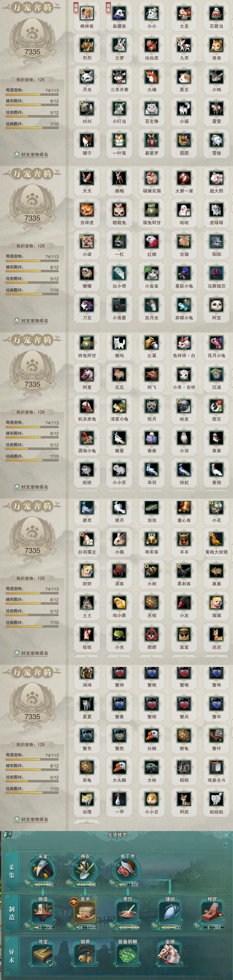The height and width of the screenshot is (980, 233).
Task: Open the 庖丁术 butchering skill icon
Action: click(x=128, y=870)
